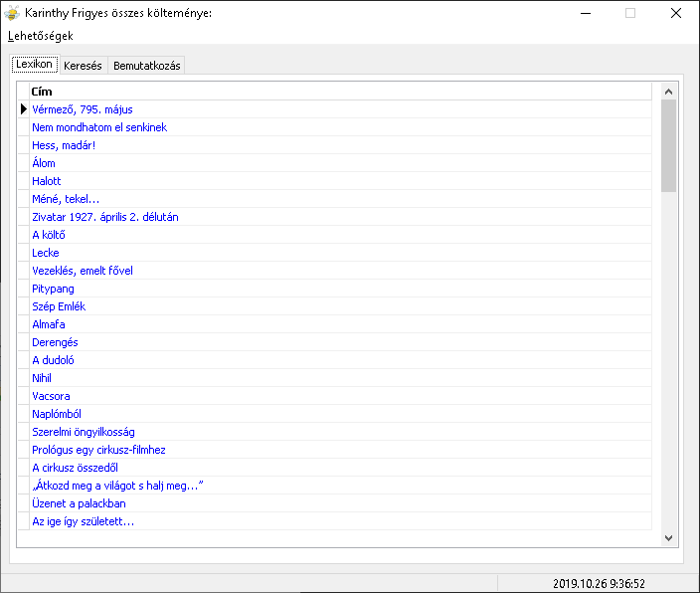The image size is (700, 593).
Task: Click the date and time in status bar
Action: (x=599, y=584)
